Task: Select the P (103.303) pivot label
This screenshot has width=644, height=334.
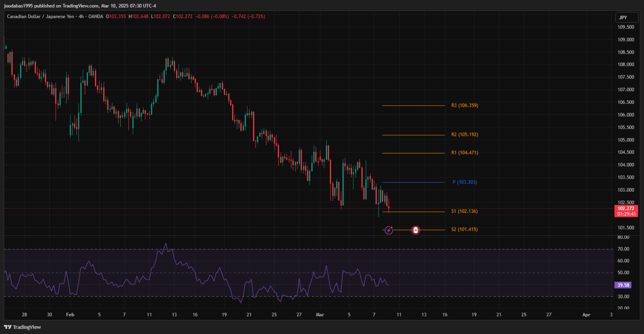Action: tap(465, 182)
